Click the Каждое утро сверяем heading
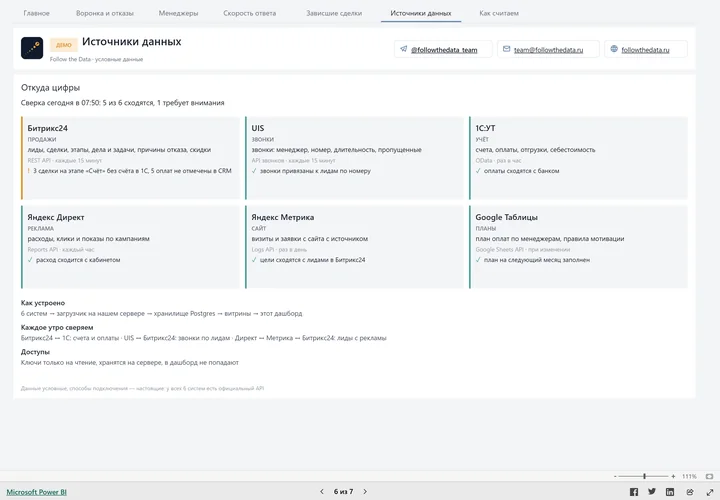Screen dimensions: 720x500 tap(57, 327)
